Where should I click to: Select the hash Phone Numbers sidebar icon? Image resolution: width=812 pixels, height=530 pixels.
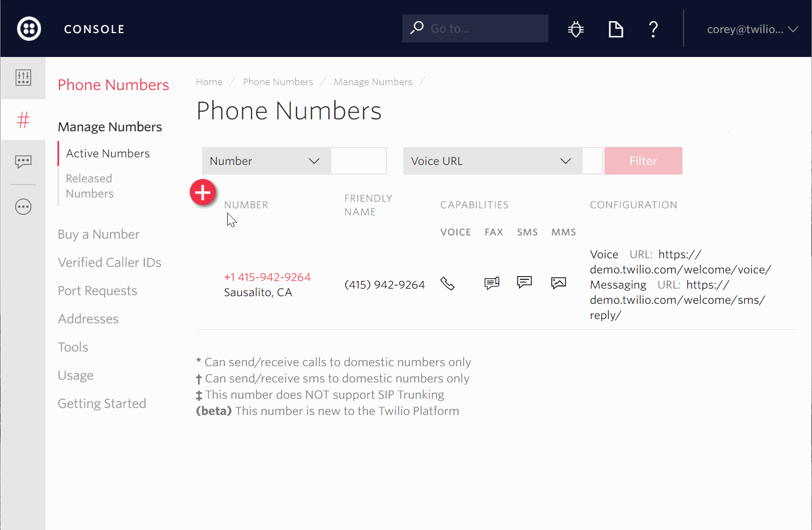point(23,120)
